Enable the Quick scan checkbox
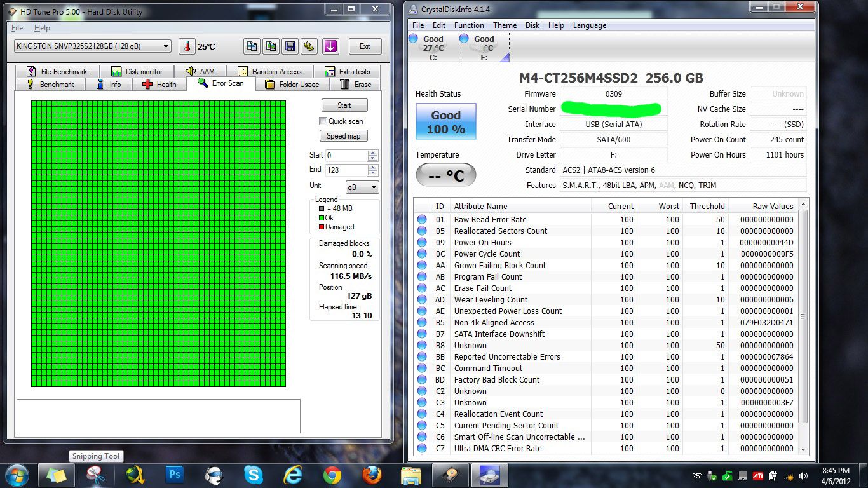 [323, 121]
